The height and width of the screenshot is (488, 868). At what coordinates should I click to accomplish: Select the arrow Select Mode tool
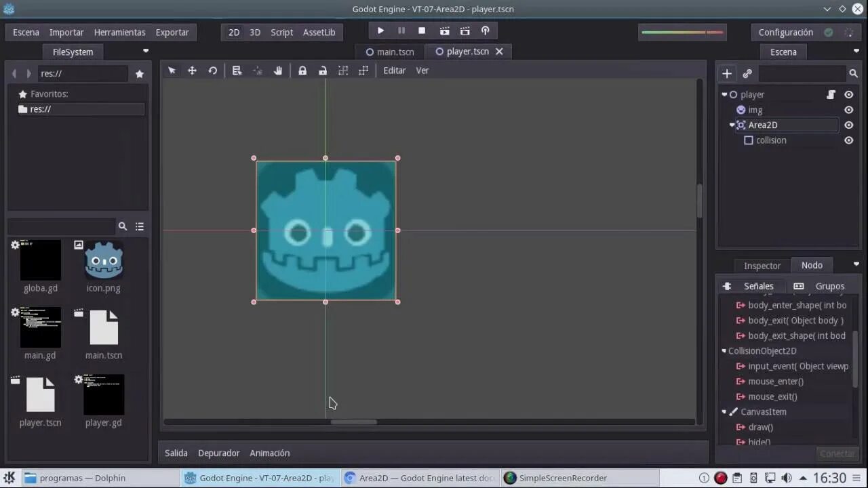tap(172, 70)
